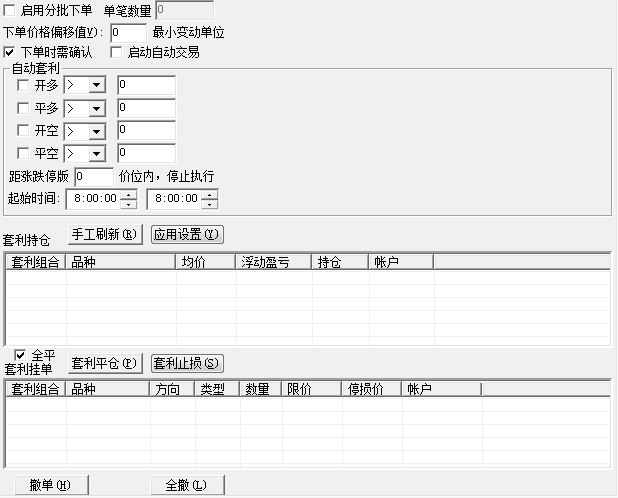Image resolution: width=618 pixels, height=498 pixels.
Task: Uncheck the 全平 checkbox
Action: [x=20, y=354]
